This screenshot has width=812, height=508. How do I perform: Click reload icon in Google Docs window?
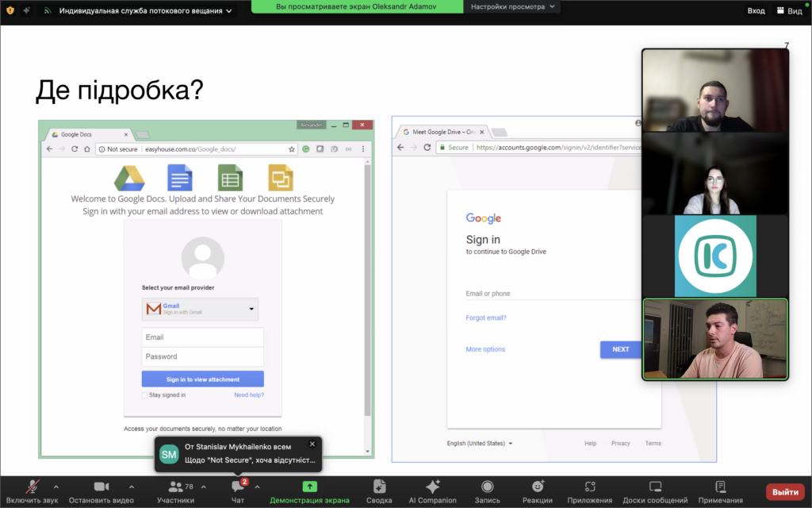pos(75,148)
